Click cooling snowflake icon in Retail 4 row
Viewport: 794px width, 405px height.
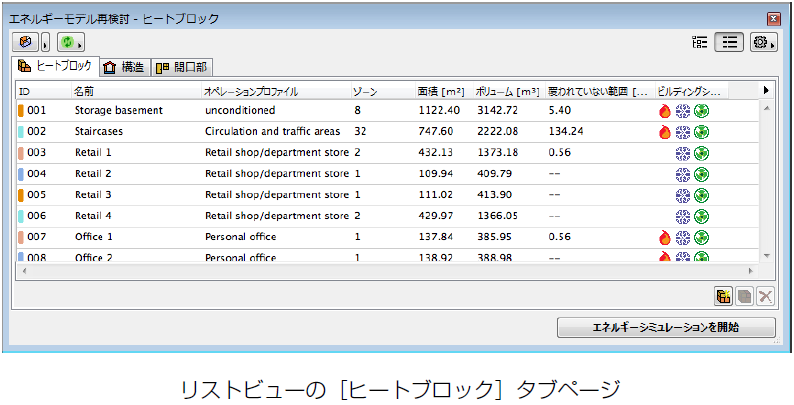[x=683, y=216]
